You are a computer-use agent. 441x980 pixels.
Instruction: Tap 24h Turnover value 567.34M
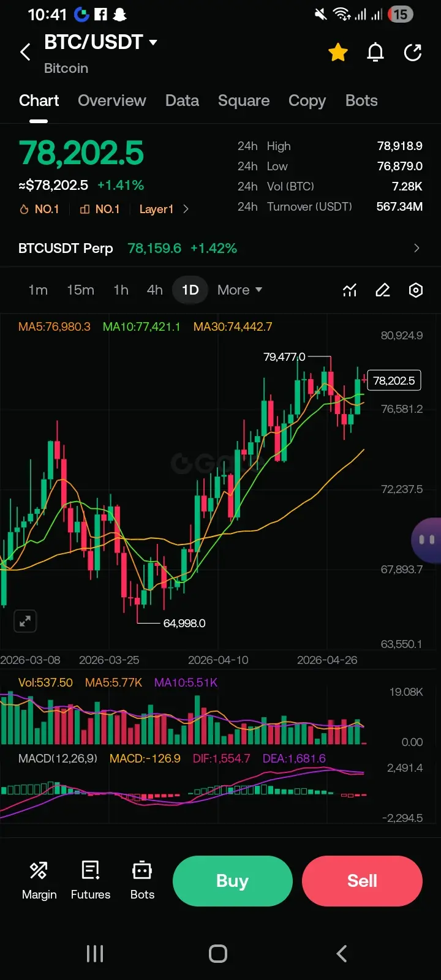[x=399, y=206]
